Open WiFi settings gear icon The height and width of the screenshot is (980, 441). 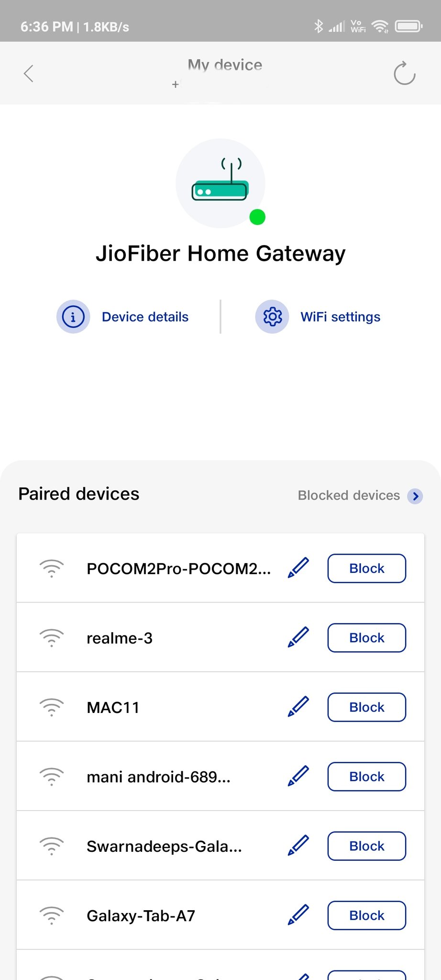click(x=272, y=317)
